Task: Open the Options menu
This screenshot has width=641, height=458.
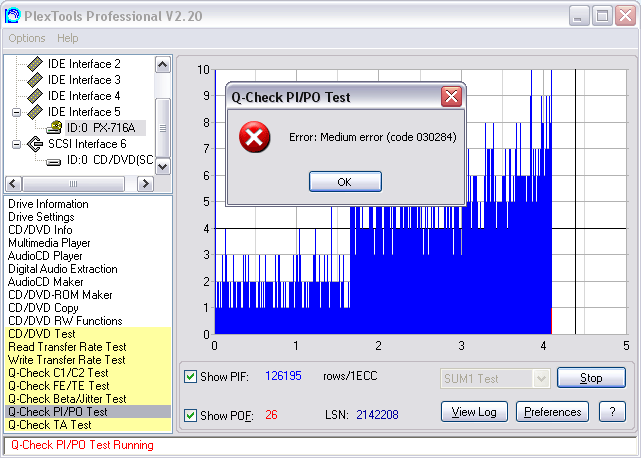Action: point(27,38)
